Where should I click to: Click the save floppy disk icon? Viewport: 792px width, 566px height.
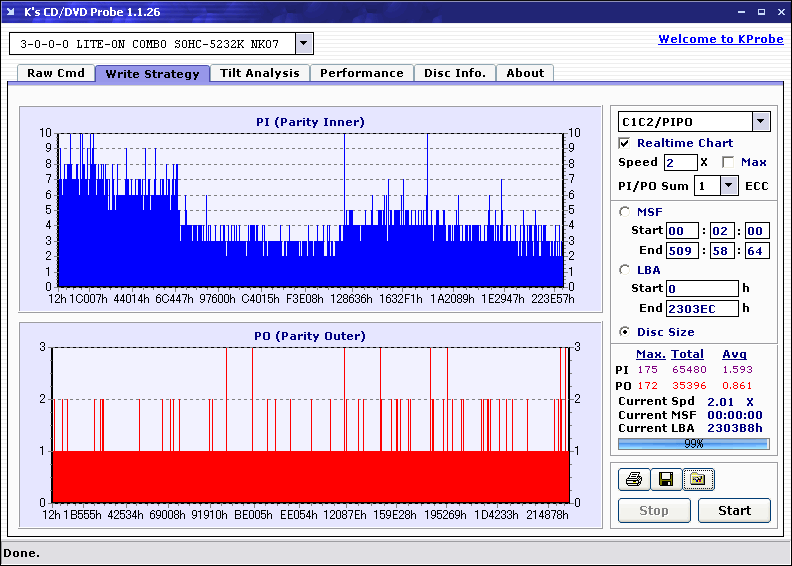(664, 480)
